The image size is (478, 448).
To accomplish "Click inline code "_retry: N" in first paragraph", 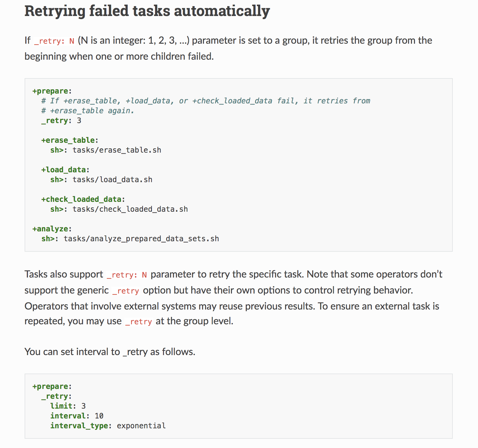I will pos(54,41).
